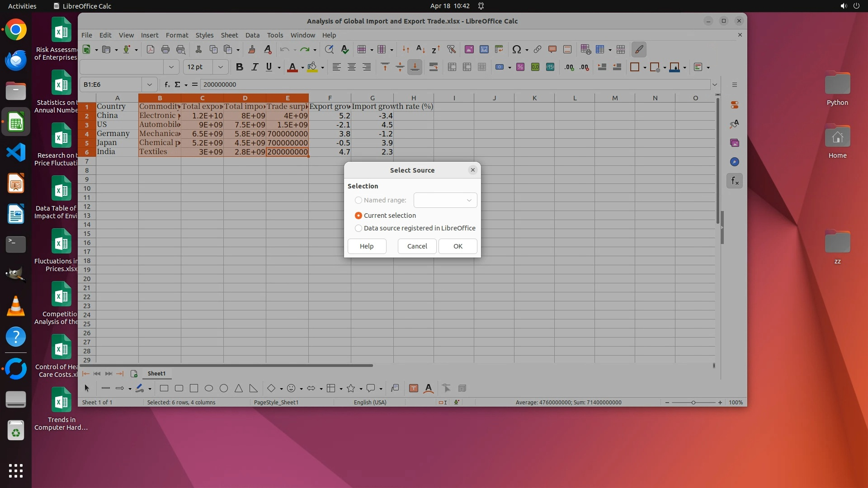The height and width of the screenshot is (488, 868).
Task: Click the Function Wizard icon beside formula bar
Action: pos(167,84)
